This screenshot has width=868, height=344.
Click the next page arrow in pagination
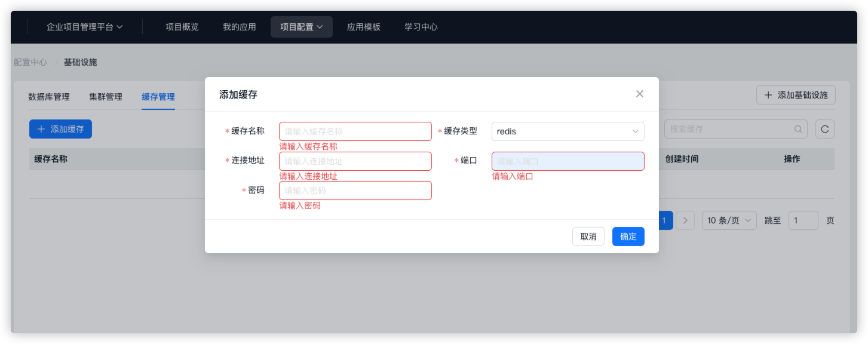pos(685,220)
